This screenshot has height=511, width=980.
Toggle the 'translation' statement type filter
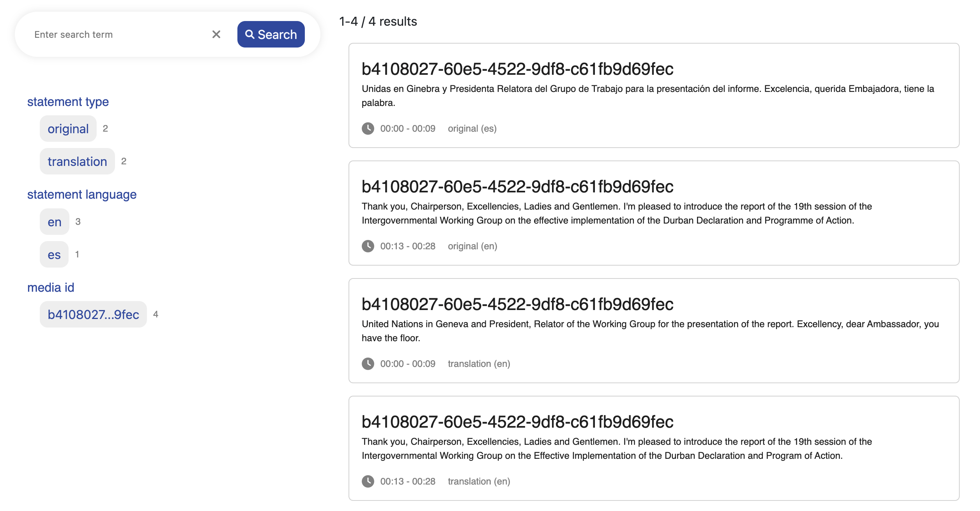77,161
